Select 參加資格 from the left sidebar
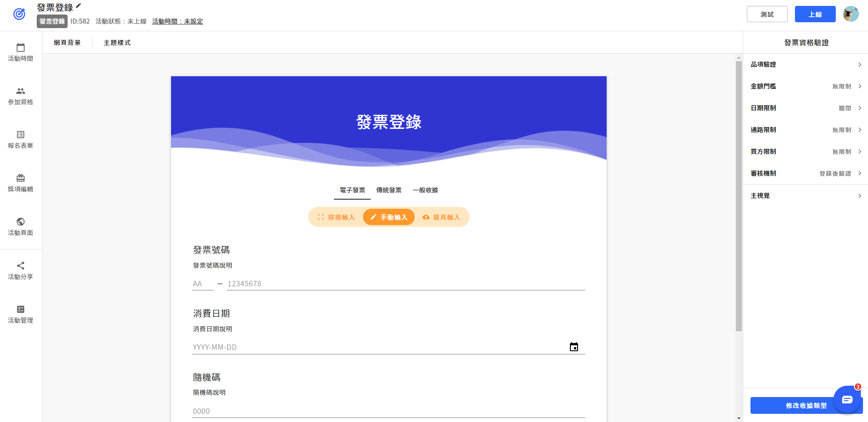Screen dimensions: 868x422 tap(20, 95)
